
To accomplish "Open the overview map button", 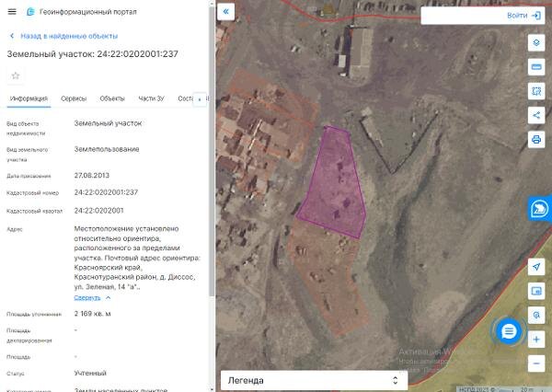I will (536, 291).
